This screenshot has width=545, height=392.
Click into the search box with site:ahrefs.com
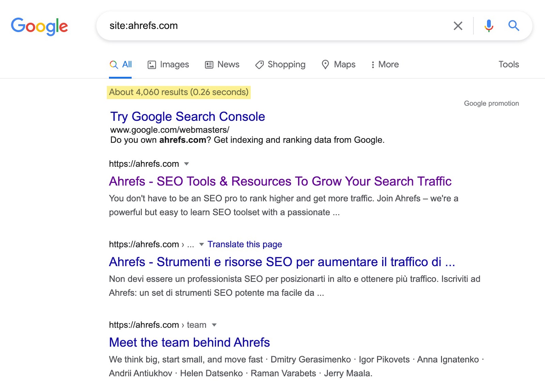click(x=272, y=26)
